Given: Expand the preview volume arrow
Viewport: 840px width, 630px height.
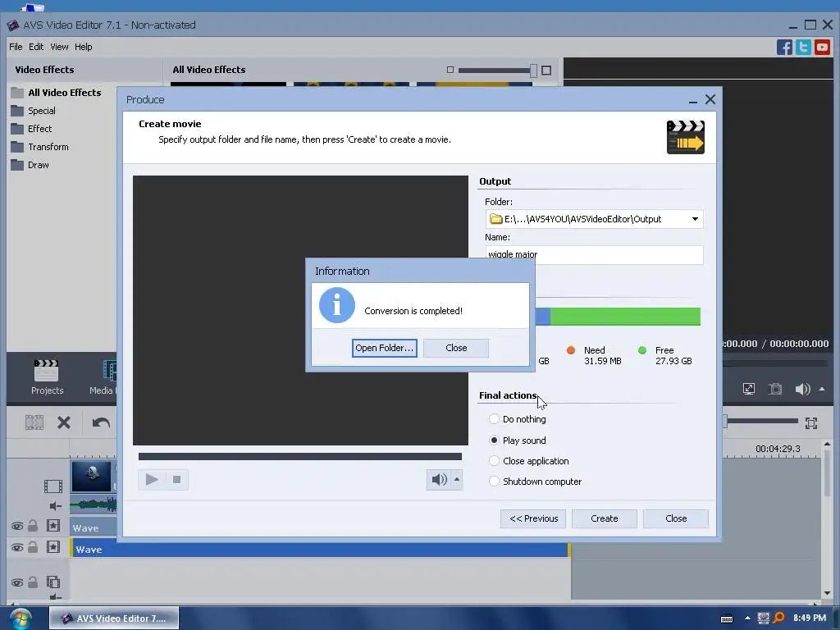Looking at the screenshot, I should click(x=822, y=389).
